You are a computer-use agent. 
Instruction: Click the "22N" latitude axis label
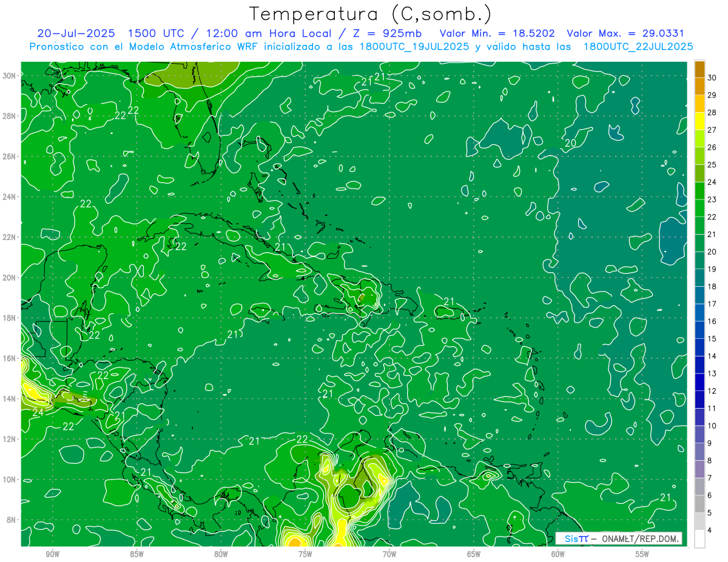click(x=9, y=237)
